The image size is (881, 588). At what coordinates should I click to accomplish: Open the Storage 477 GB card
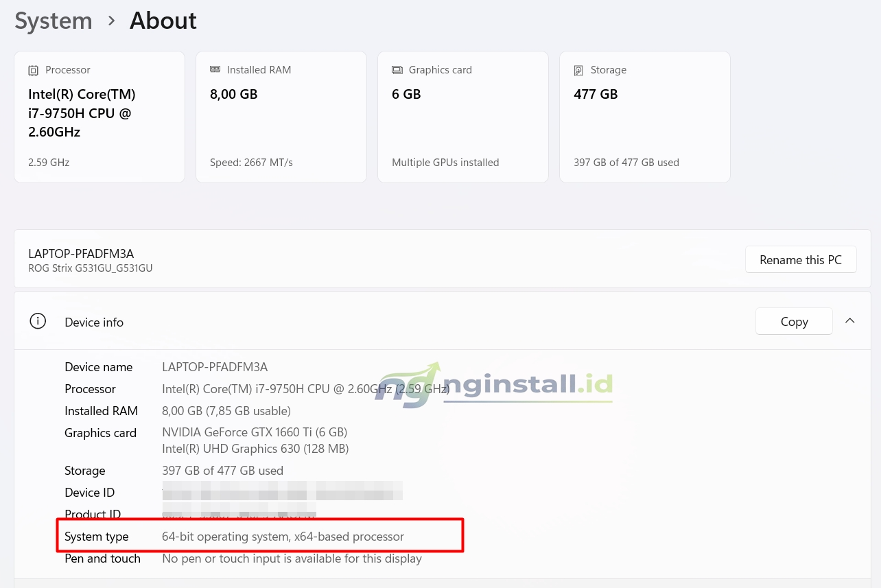point(645,117)
